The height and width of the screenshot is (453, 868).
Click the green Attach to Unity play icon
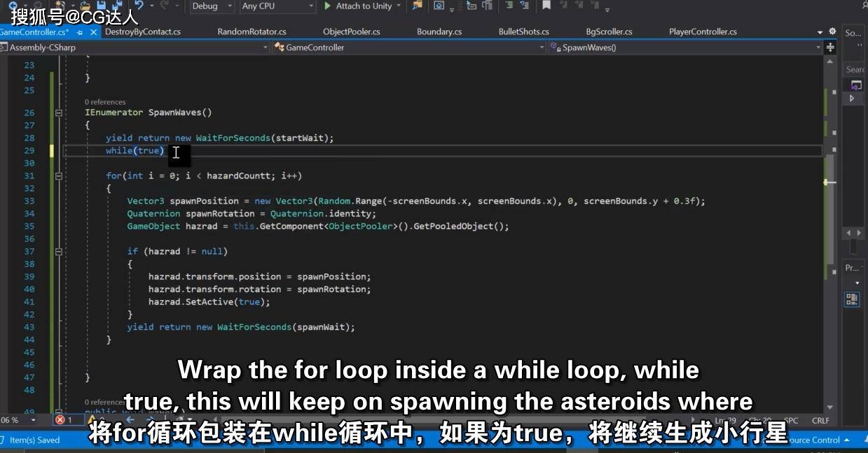(x=328, y=6)
